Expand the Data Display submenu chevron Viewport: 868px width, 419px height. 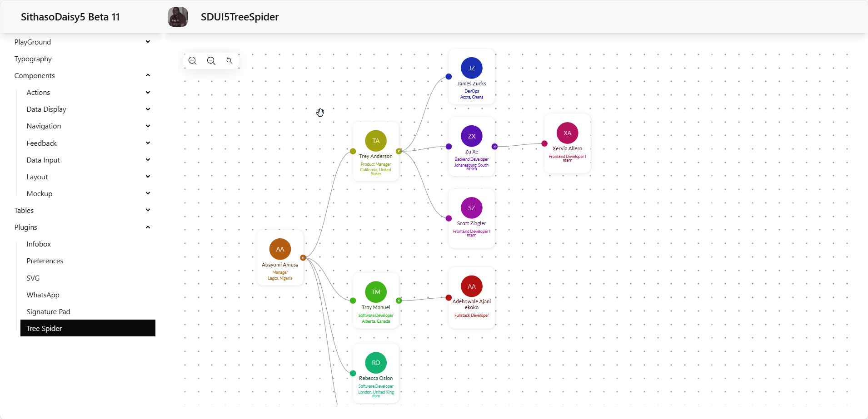(148, 109)
